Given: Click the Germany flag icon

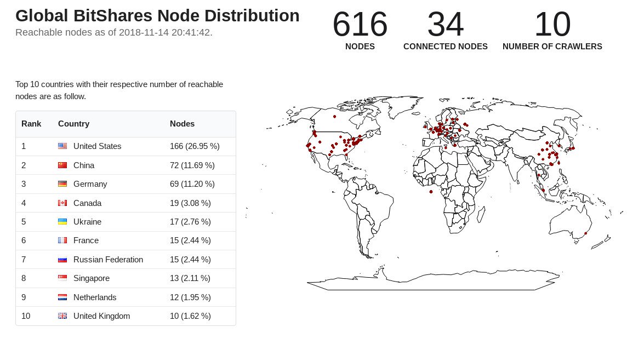Looking at the screenshot, I should tap(62, 184).
